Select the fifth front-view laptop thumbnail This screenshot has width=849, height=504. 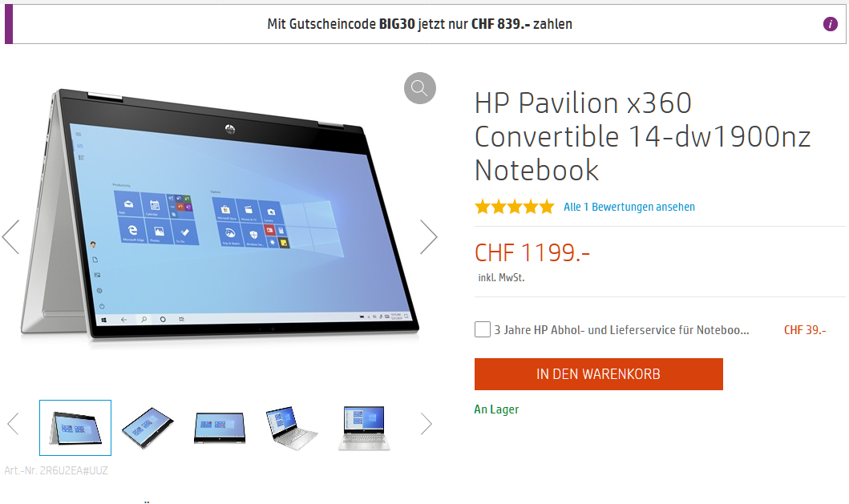click(364, 428)
